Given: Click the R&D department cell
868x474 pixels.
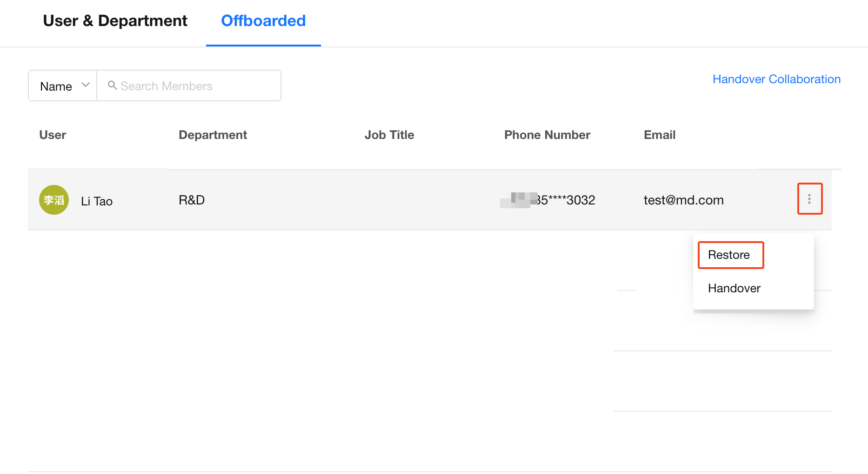Looking at the screenshot, I should (192, 200).
